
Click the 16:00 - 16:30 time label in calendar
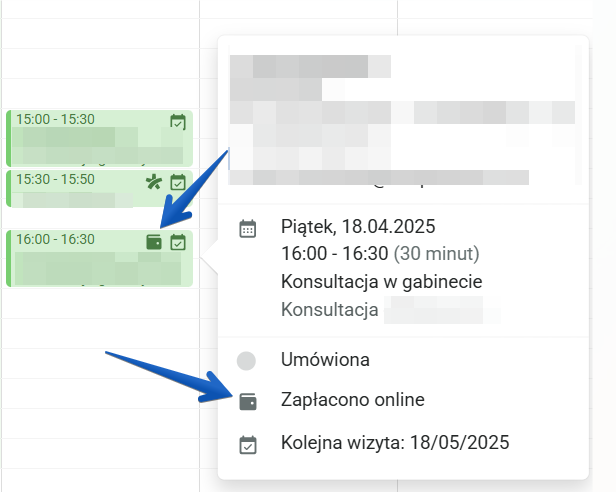click(55, 239)
